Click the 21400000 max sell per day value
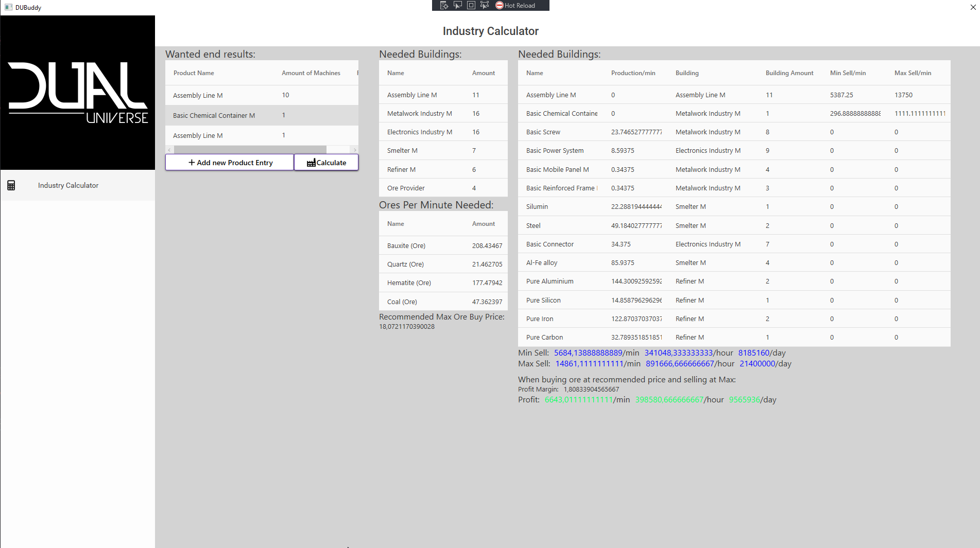This screenshot has height=548, width=980. point(758,364)
